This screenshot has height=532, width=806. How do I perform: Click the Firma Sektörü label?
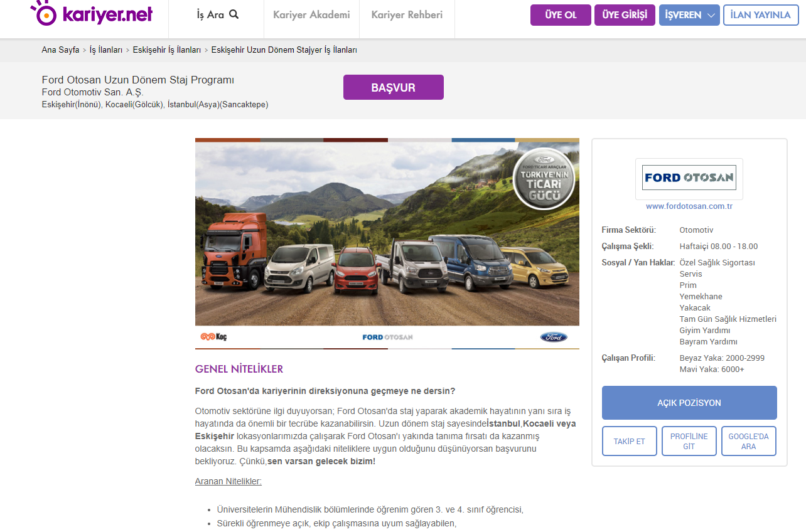[x=629, y=230]
